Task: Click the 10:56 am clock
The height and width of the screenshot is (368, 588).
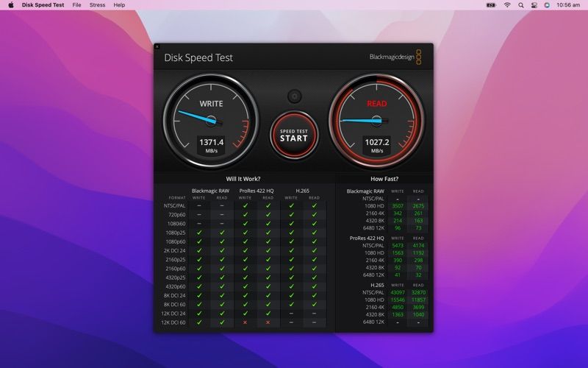Action: tap(568, 5)
